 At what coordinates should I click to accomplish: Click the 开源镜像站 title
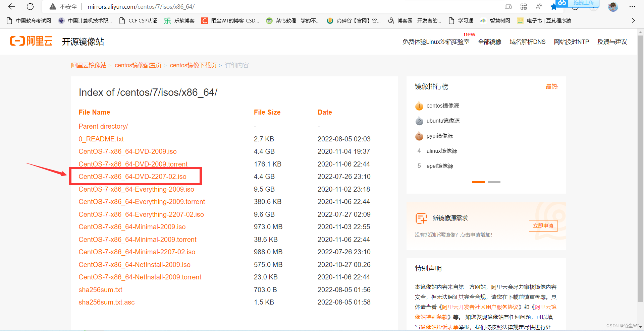click(x=83, y=42)
